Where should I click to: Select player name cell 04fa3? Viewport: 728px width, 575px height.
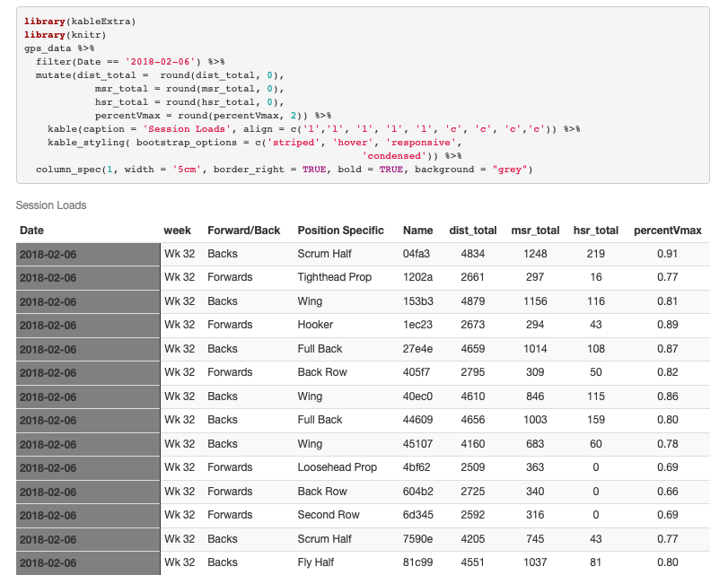click(418, 254)
